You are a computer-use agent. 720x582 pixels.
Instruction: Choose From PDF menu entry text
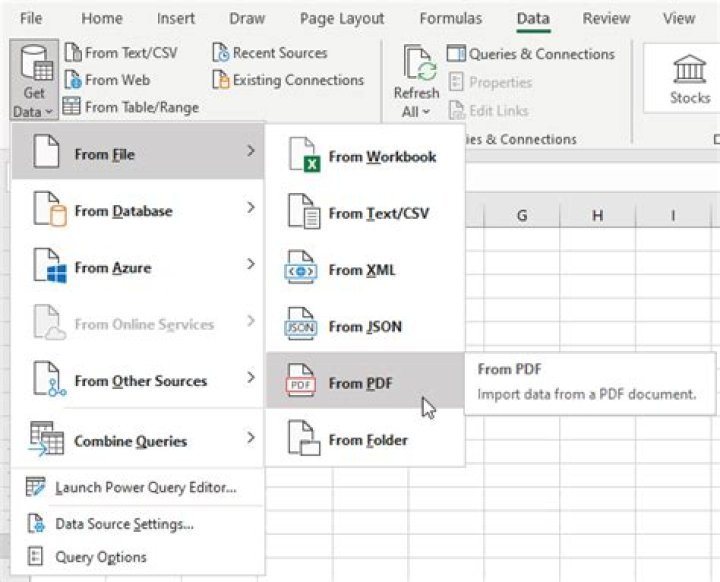click(360, 383)
